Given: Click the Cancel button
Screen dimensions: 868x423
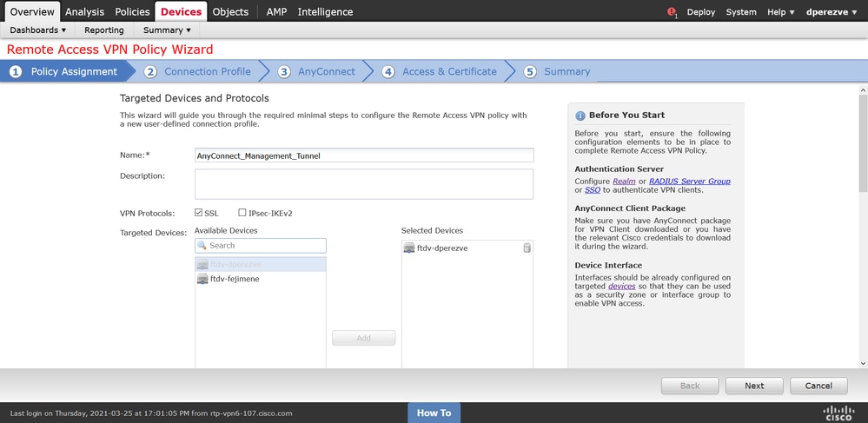Looking at the screenshot, I should pyautogui.click(x=818, y=386).
